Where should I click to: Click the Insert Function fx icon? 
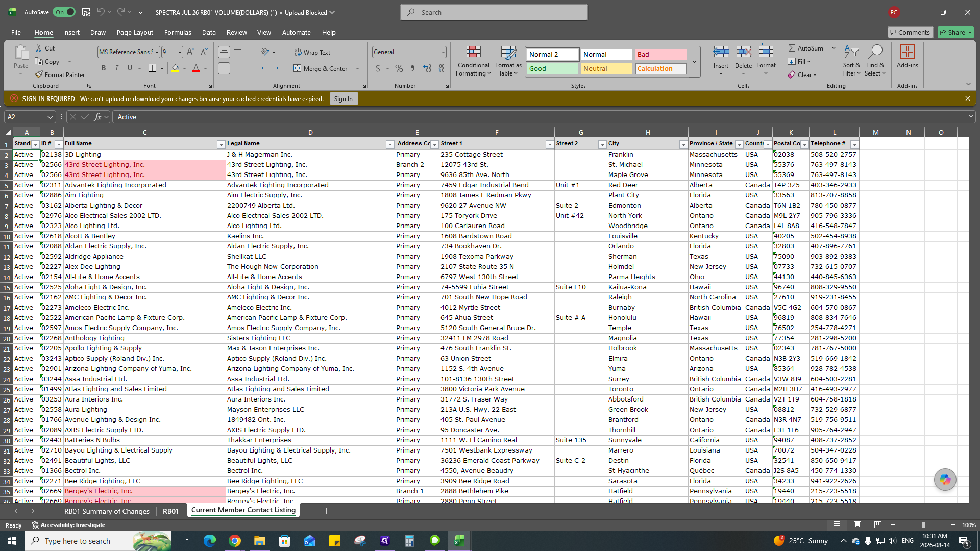(97, 117)
